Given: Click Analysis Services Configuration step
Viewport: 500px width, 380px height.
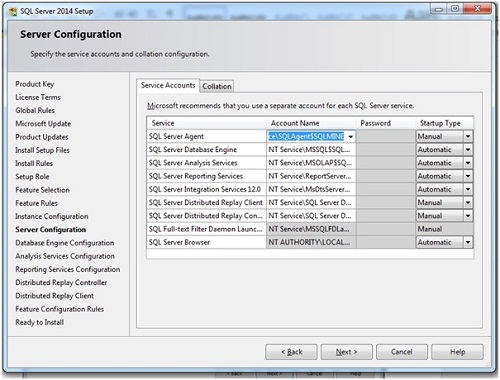Looking at the screenshot, I should [x=65, y=256].
